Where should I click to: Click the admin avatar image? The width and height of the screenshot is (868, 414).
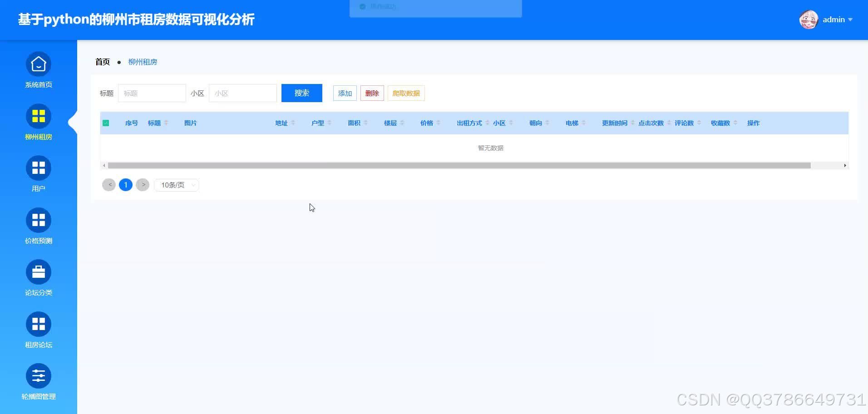tap(808, 20)
